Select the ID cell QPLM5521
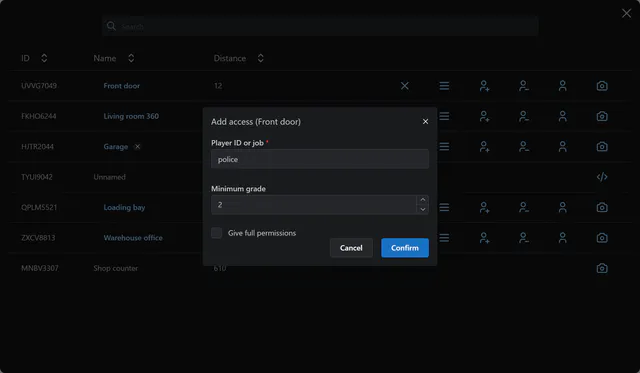The image size is (640, 373). 39,207
